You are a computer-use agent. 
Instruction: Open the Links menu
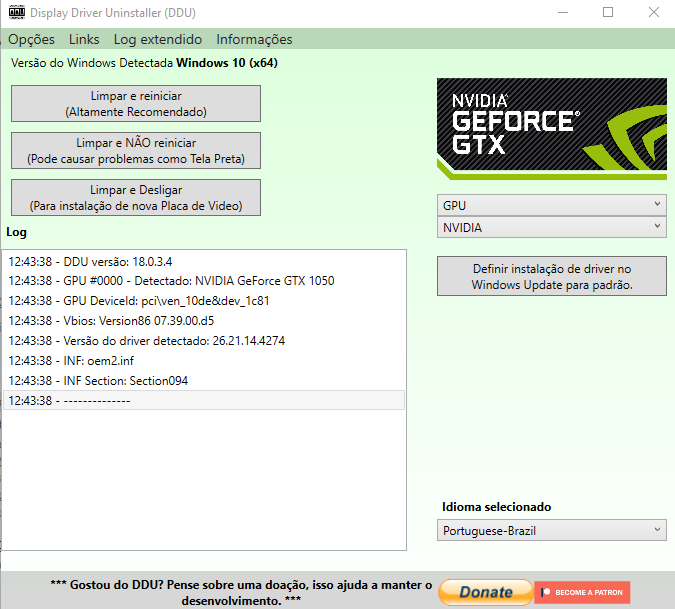pos(84,39)
